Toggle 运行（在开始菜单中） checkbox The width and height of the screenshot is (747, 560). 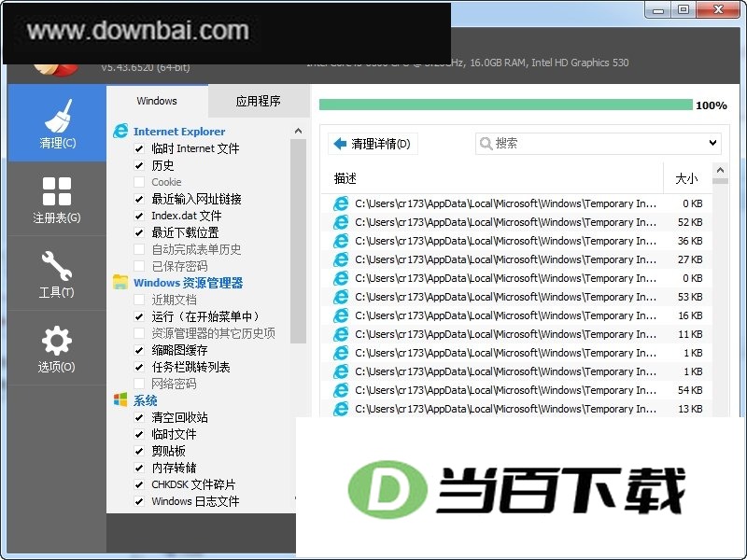point(139,316)
